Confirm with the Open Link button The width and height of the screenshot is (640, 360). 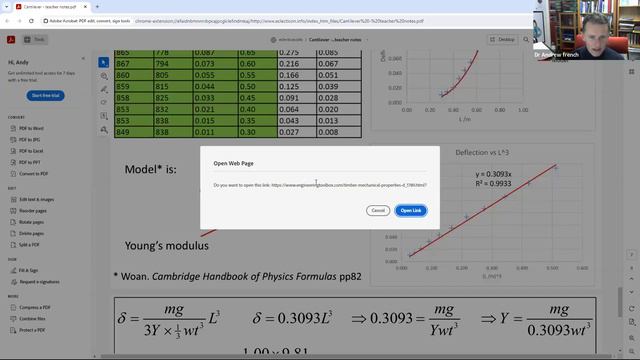click(x=411, y=211)
